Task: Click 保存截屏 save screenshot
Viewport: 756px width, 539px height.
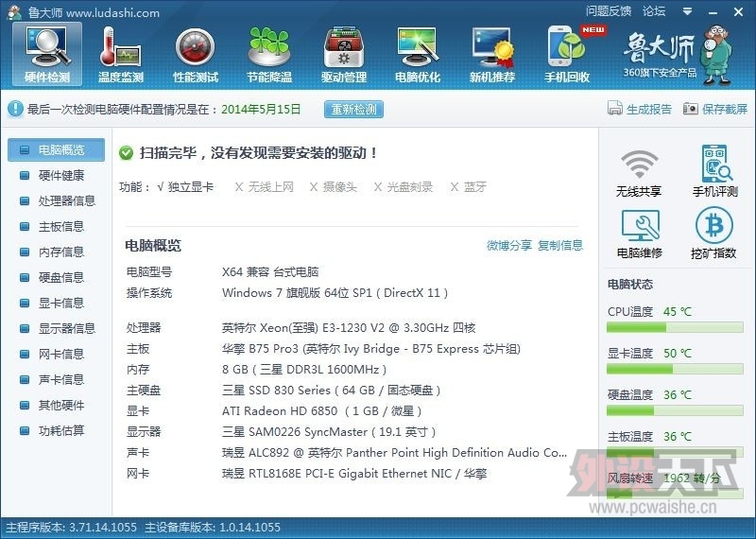Action: (x=715, y=109)
